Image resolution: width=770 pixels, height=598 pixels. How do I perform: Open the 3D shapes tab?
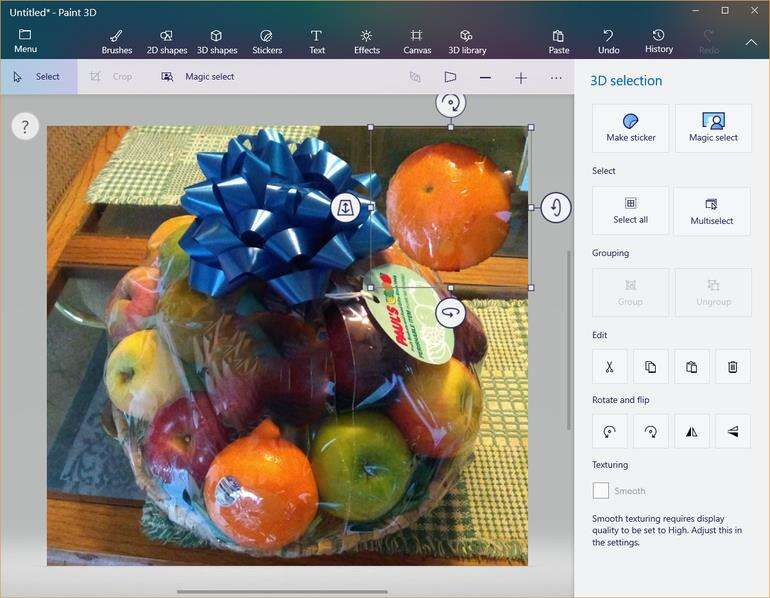[217, 41]
